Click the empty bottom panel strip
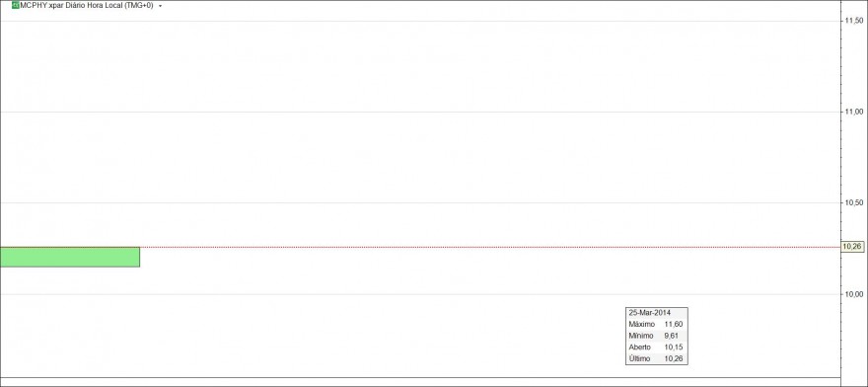Viewport: 868px width, 387px height. [419, 382]
